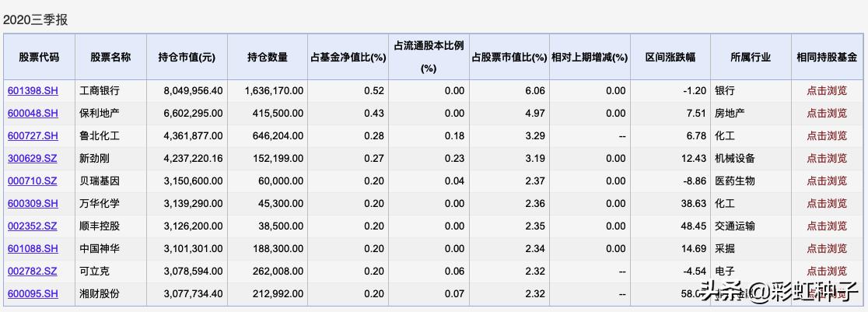Click 点击浏览 in the 中国神华 row
868x312 pixels.
(x=827, y=249)
